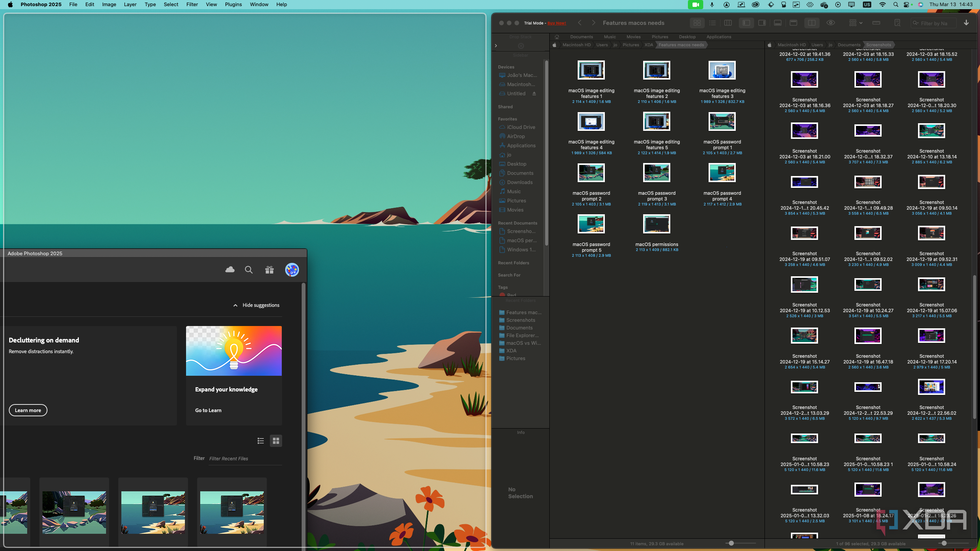Screen dimensions: 980x551
Task: Open the Filter menu in menu bar
Action: 192,5
